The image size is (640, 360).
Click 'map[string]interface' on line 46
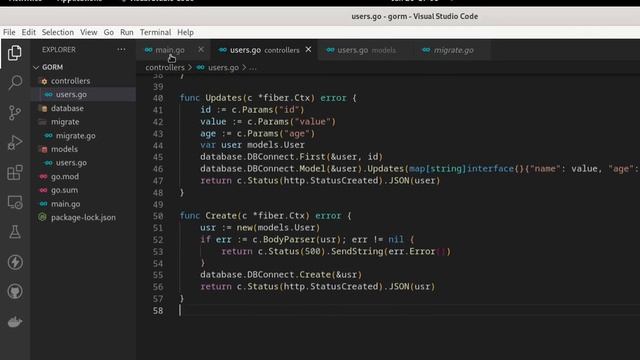(x=461, y=169)
